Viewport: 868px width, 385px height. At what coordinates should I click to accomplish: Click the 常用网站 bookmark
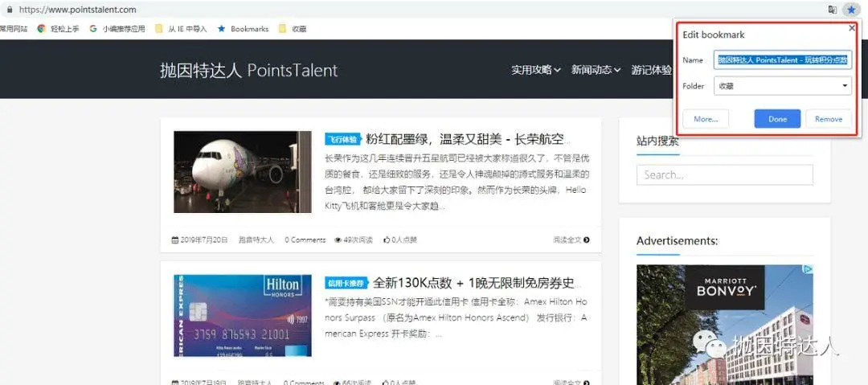pyautogui.click(x=14, y=29)
